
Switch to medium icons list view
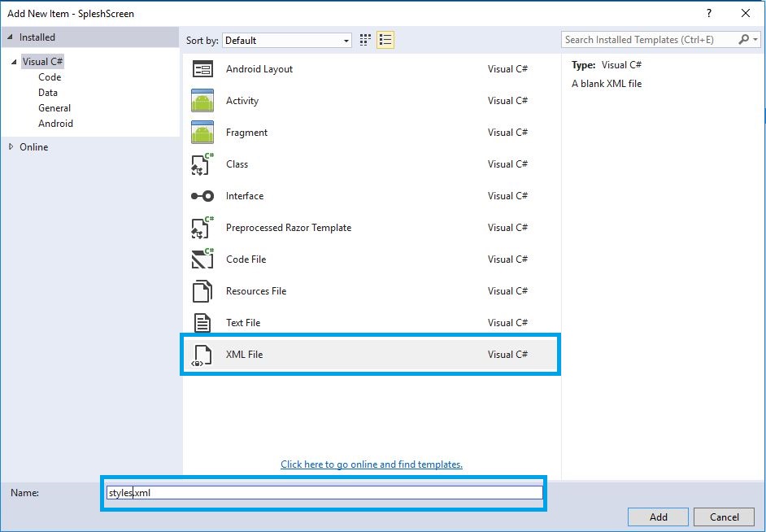click(385, 40)
